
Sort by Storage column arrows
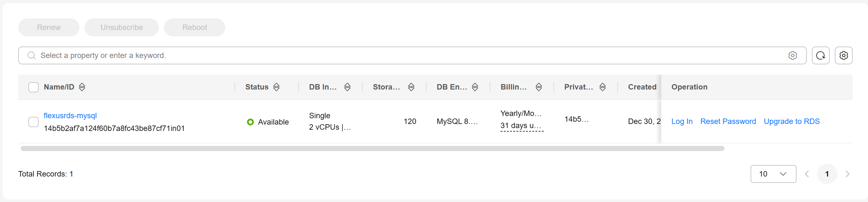411,87
